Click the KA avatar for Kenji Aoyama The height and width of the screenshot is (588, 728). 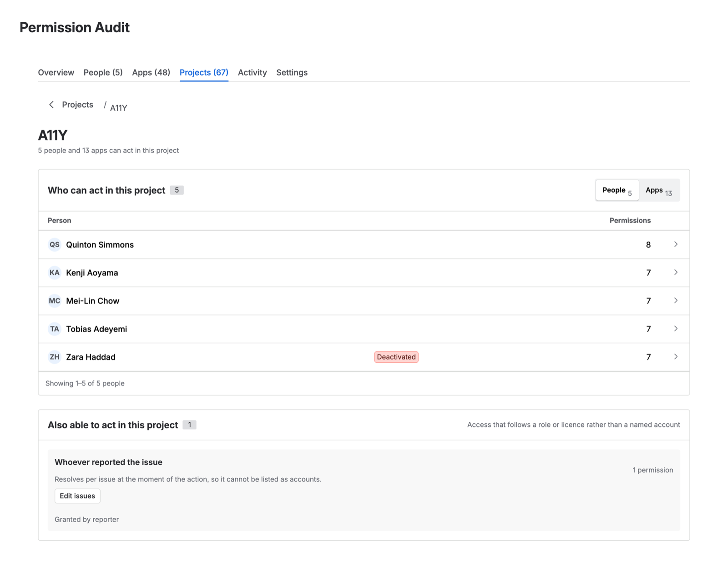coord(55,273)
